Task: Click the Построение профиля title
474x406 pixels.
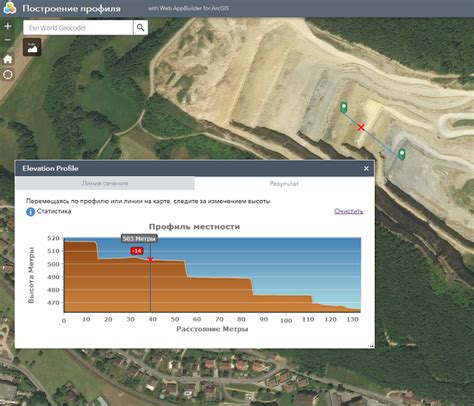Action: click(x=71, y=8)
